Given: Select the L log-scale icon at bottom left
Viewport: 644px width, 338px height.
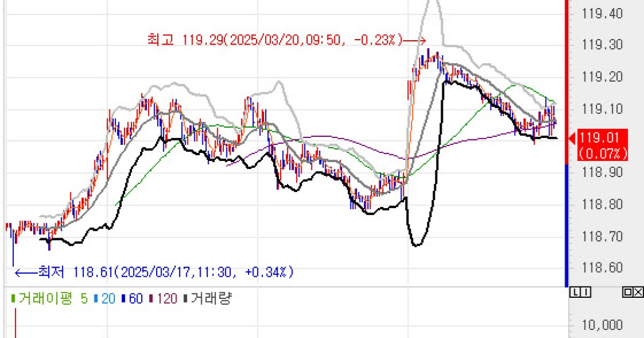Looking at the screenshot, I should tap(575, 292).
